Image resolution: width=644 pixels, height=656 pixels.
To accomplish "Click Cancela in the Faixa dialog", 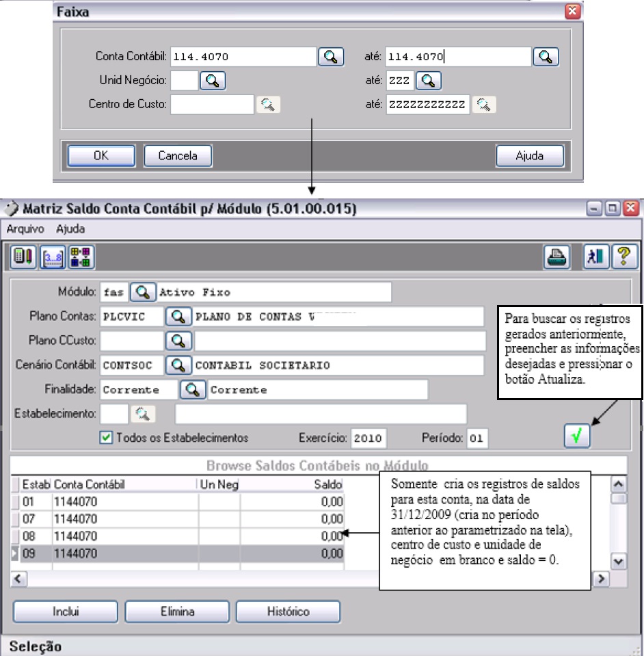I will (x=178, y=156).
